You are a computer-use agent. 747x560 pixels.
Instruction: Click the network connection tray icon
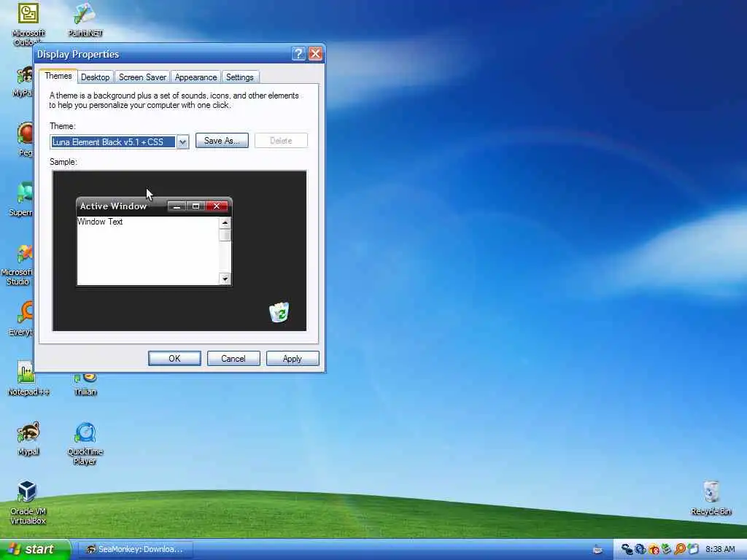pos(627,550)
